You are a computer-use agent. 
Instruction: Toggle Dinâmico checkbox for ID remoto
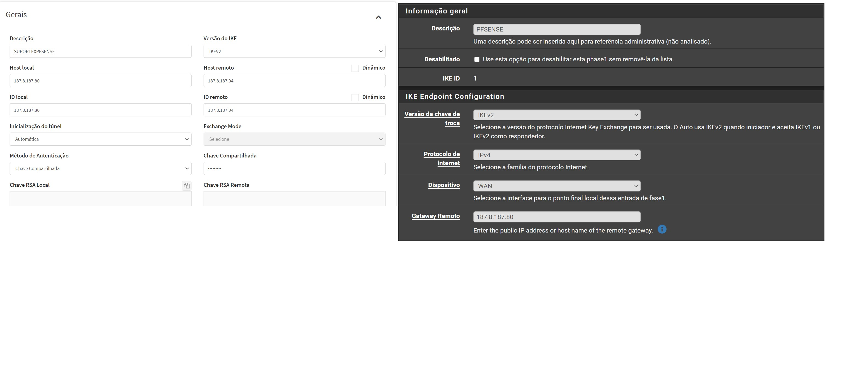[x=355, y=98]
